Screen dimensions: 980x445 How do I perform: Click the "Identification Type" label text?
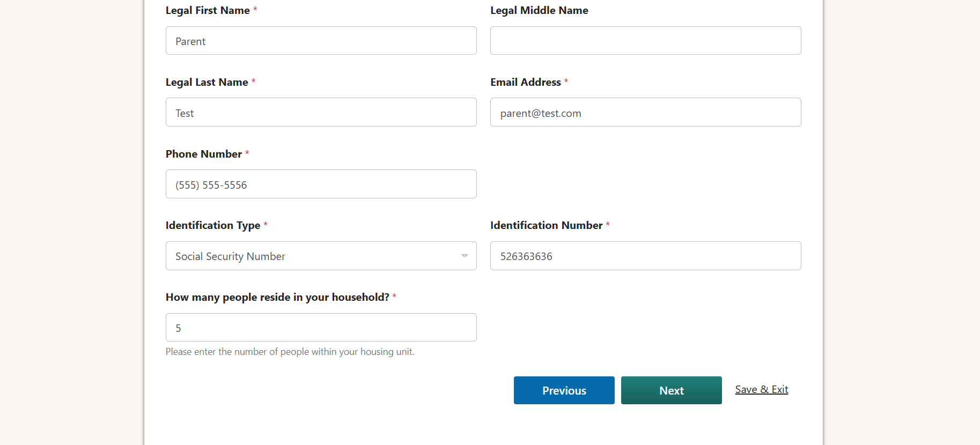tap(213, 226)
